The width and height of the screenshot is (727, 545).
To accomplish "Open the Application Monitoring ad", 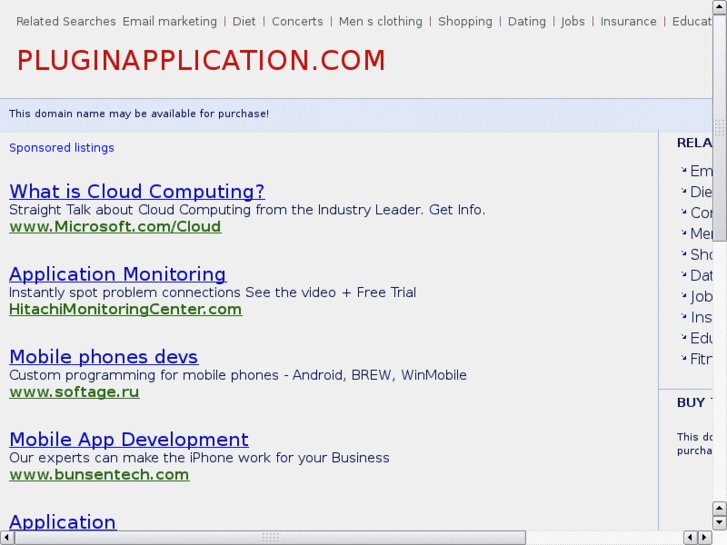I will pos(118,274).
